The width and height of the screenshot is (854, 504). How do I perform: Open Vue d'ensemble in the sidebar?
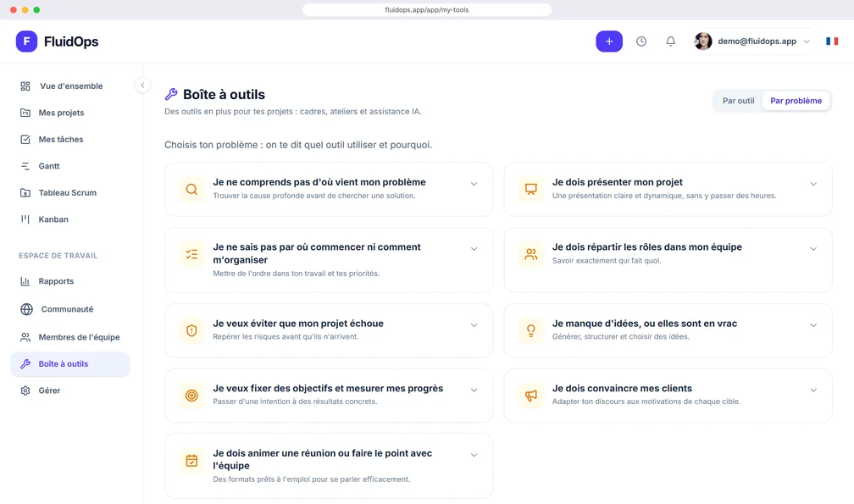[x=70, y=86]
